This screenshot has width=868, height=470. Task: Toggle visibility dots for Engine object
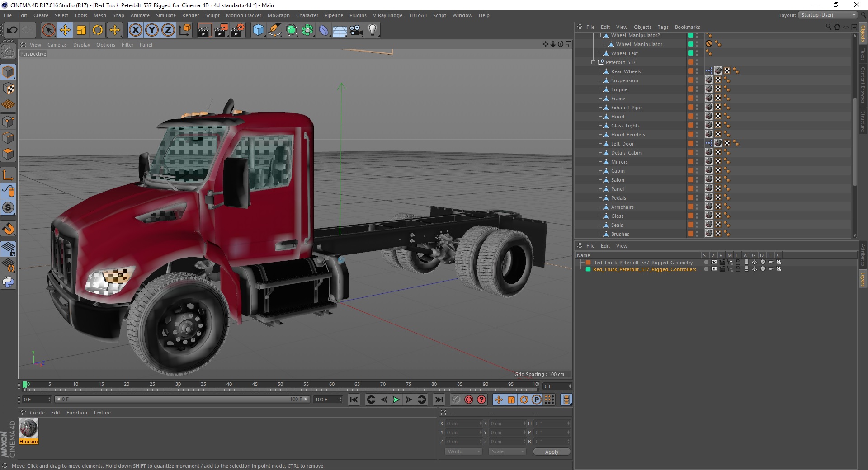click(x=697, y=89)
